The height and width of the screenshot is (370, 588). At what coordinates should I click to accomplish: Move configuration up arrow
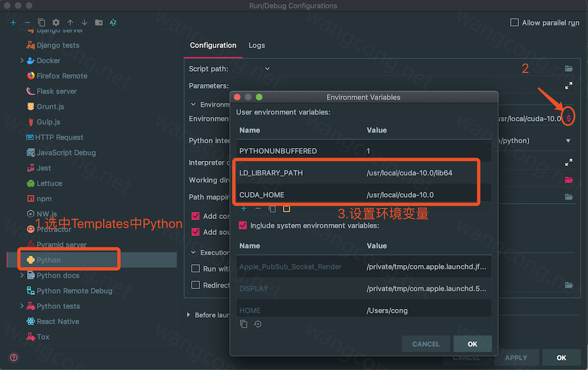click(x=70, y=22)
